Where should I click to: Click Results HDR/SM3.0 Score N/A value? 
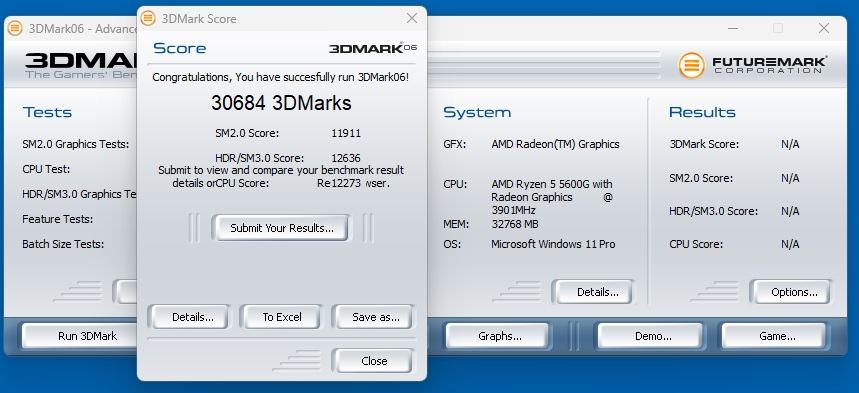790,211
